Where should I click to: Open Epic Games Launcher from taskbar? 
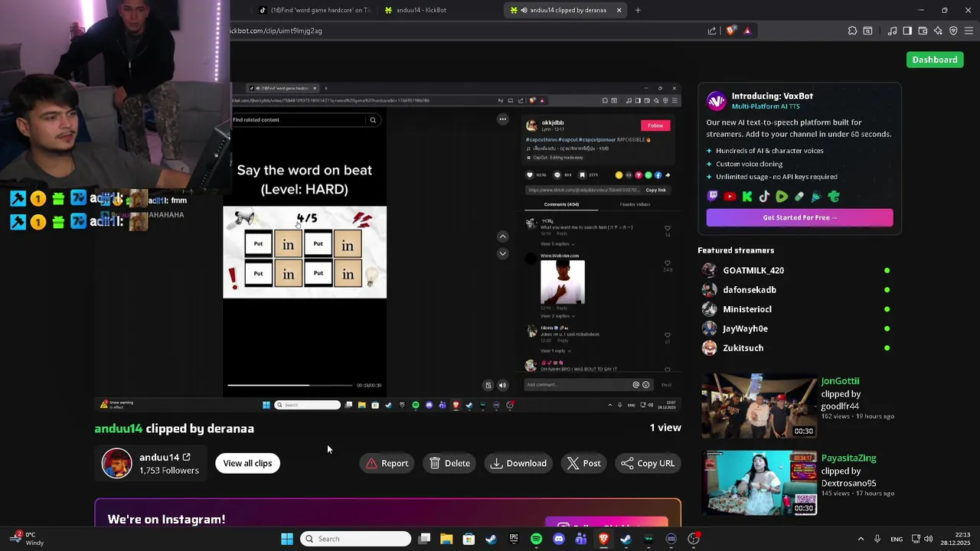coord(514,539)
